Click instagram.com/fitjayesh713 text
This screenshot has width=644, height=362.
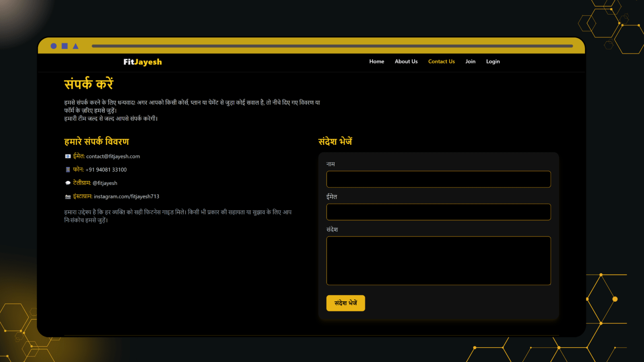[x=126, y=197]
